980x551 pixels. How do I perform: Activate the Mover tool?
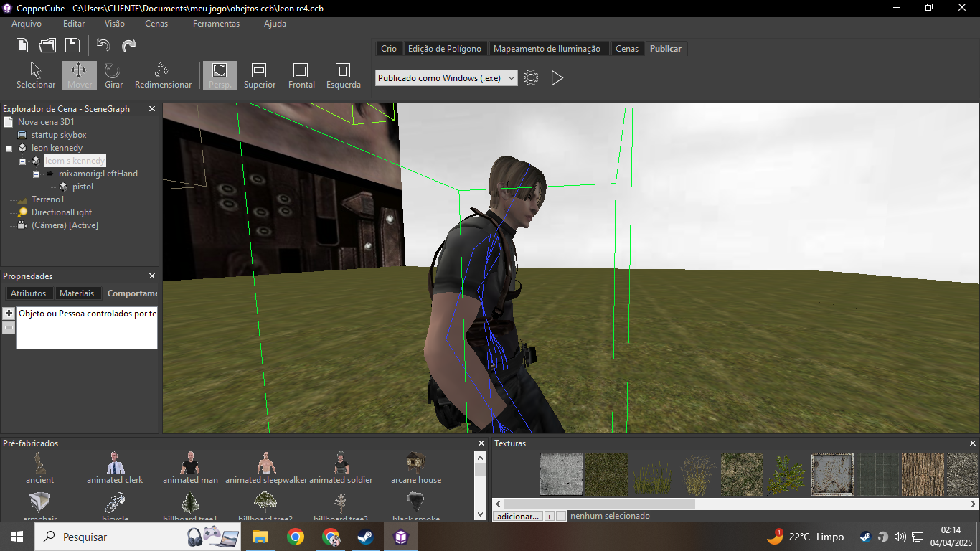click(x=79, y=75)
